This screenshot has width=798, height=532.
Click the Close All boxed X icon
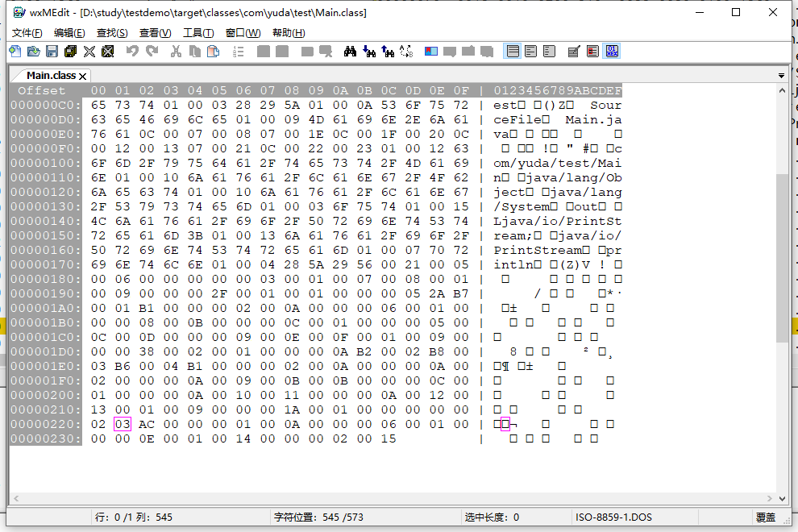108,52
